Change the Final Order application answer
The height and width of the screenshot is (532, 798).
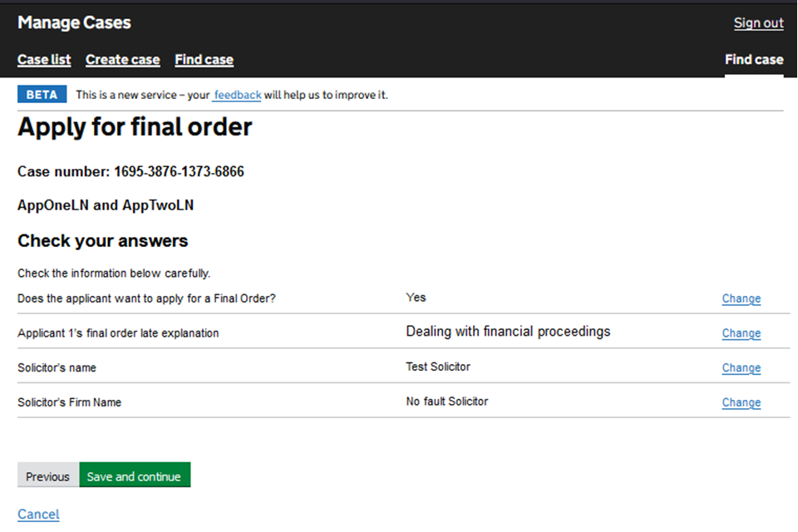pyautogui.click(x=741, y=299)
